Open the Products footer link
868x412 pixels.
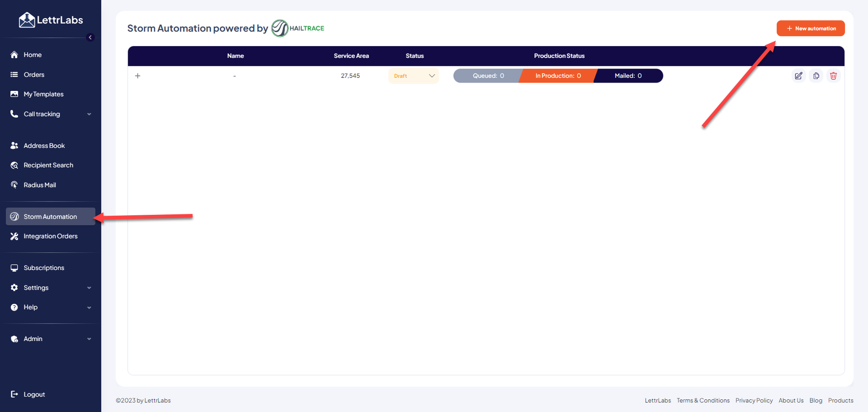(841, 400)
